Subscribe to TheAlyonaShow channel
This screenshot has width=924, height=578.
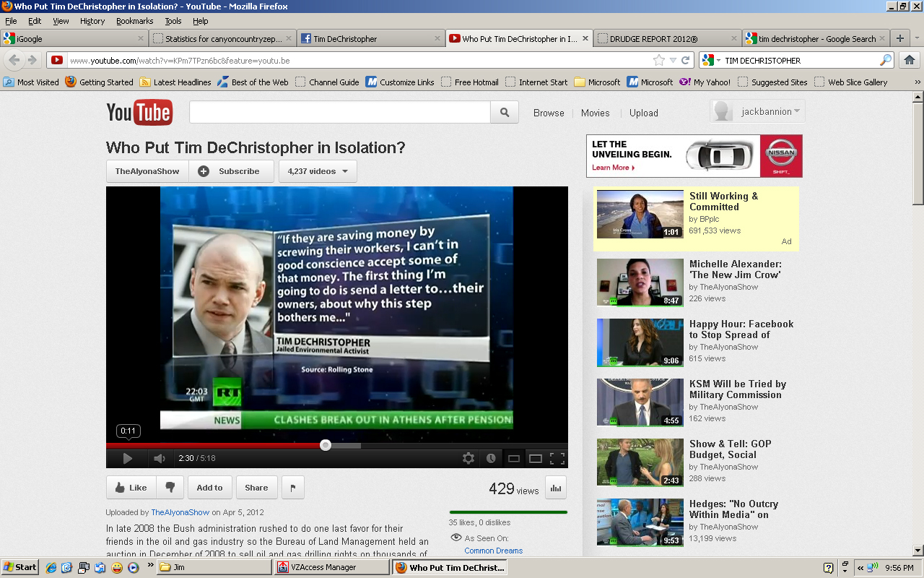231,171
